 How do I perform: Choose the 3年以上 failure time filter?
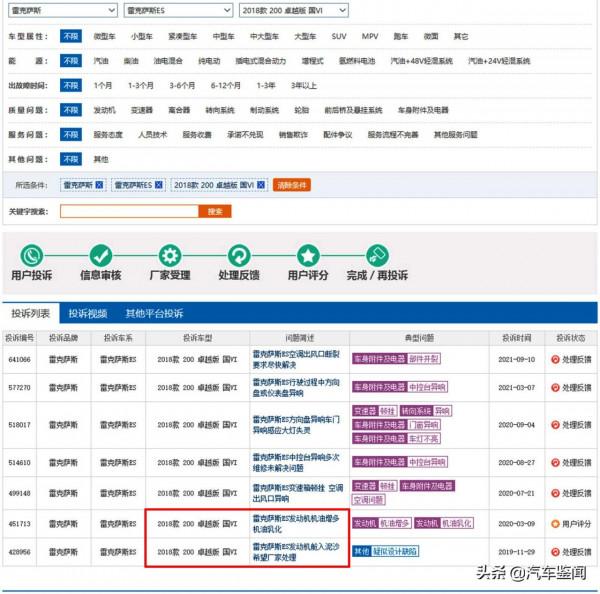pyautogui.click(x=304, y=85)
